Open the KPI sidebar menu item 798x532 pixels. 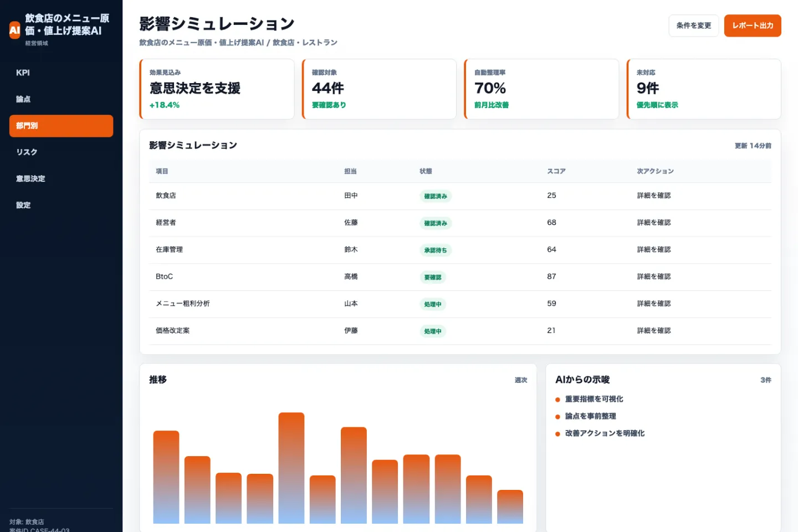pos(61,73)
